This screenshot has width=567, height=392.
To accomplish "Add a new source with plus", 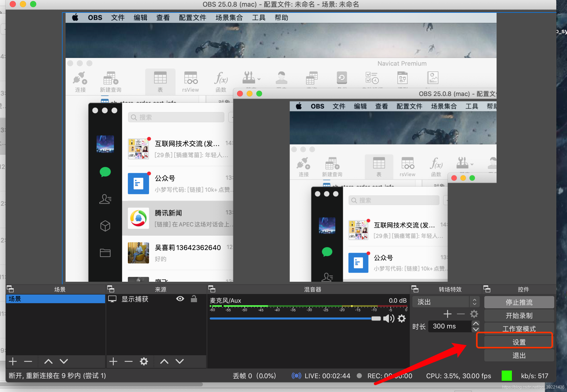I will (x=113, y=361).
